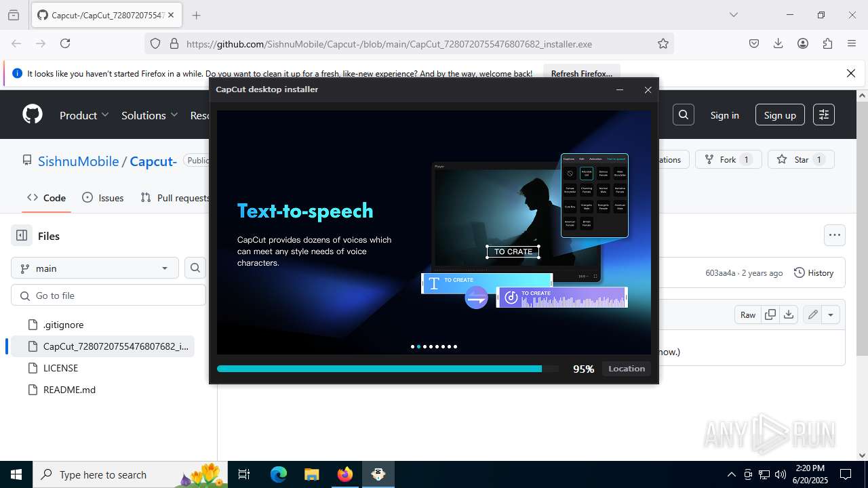
Task: Expand the Product menu
Action: click(x=84, y=115)
